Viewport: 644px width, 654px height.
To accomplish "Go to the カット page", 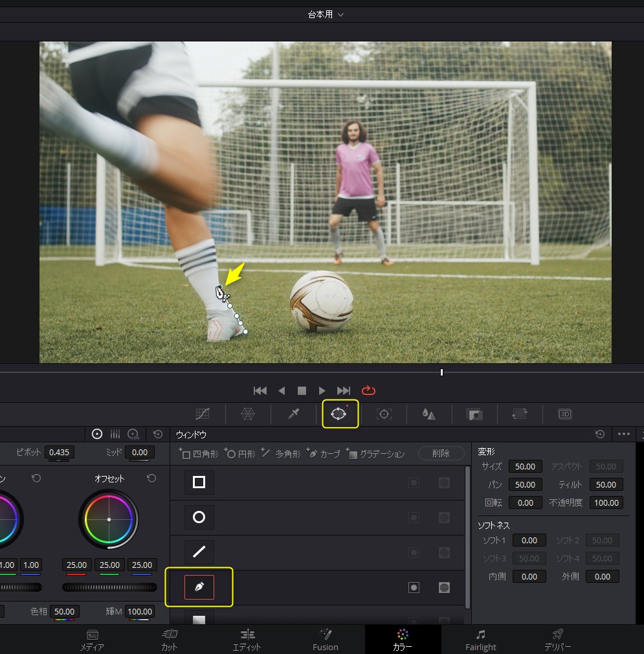I will click(x=170, y=639).
